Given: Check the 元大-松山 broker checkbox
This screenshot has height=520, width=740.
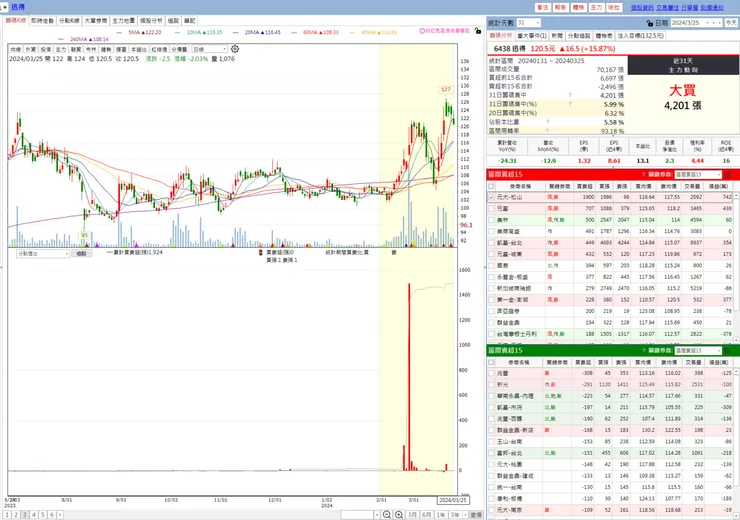Looking at the screenshot, I should pos(491,197).
